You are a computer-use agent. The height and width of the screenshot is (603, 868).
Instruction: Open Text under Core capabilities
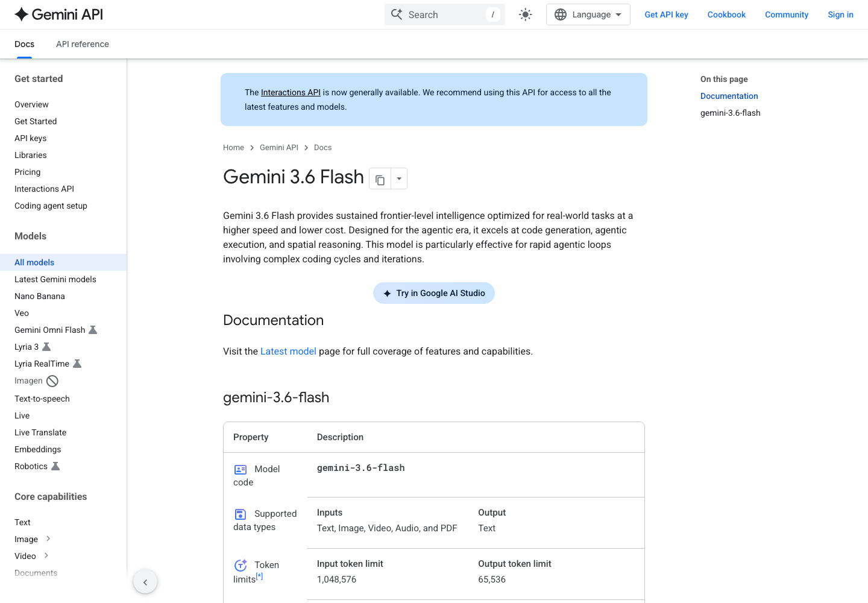coord(22,522)
